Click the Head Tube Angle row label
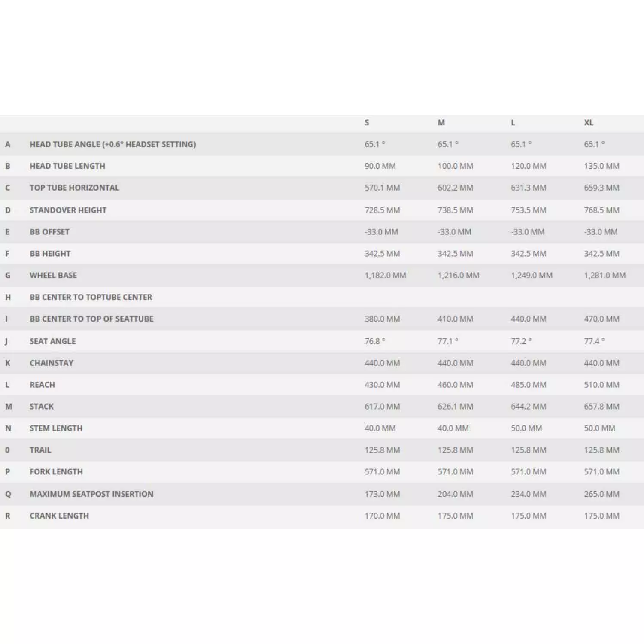This screenshot has width=644, height=644. pyautogui.click(x=112, y=144)
